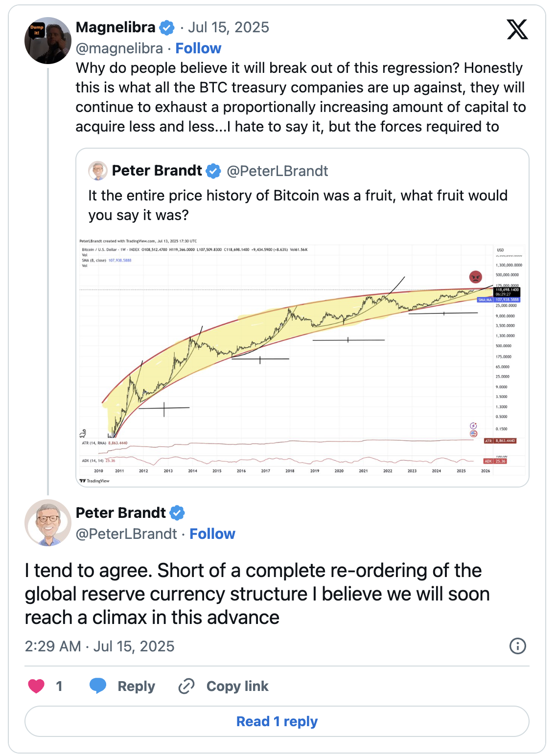Click the heart like icon
556x756 pixels.
coord(36,686)
